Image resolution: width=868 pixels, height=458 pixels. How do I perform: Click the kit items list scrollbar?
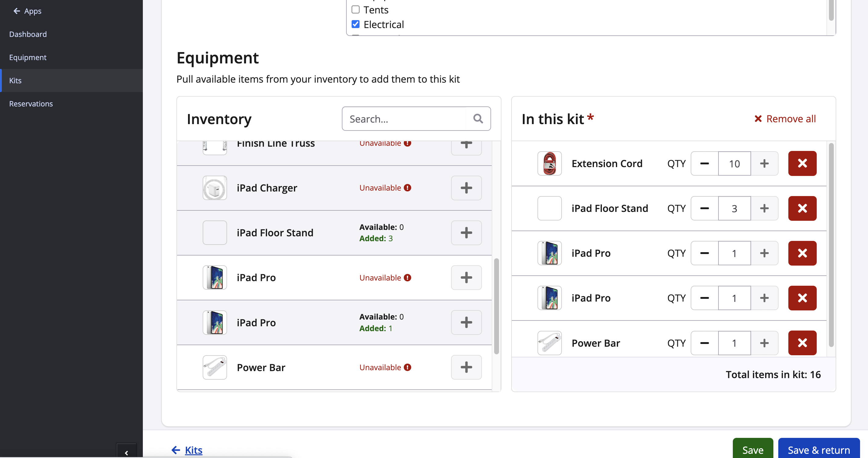[831, 245]
